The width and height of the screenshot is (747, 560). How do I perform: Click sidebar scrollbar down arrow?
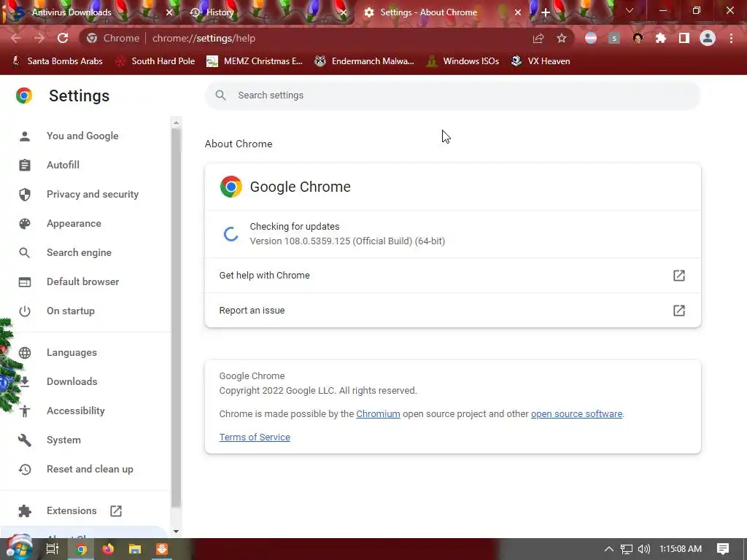pyautogui.click(x=177, y=532)
